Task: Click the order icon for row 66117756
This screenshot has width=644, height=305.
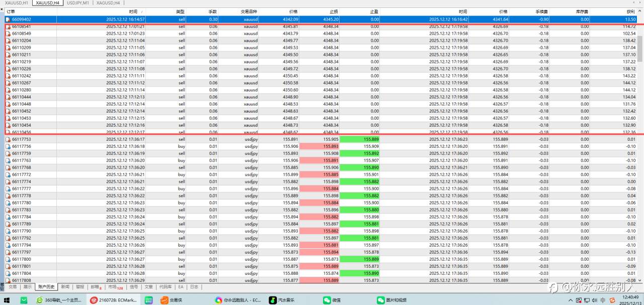Action: (8, 146)
